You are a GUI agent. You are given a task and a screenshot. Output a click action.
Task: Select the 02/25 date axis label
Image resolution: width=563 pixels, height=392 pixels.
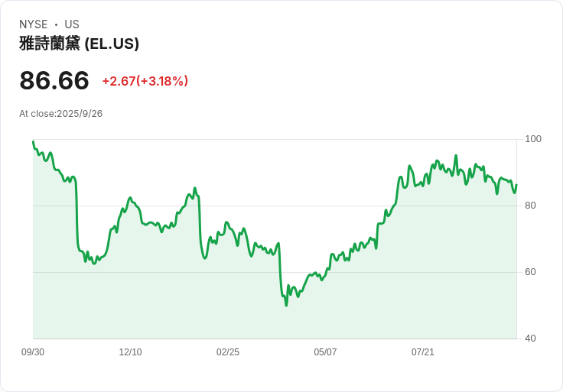click(228, 352)
